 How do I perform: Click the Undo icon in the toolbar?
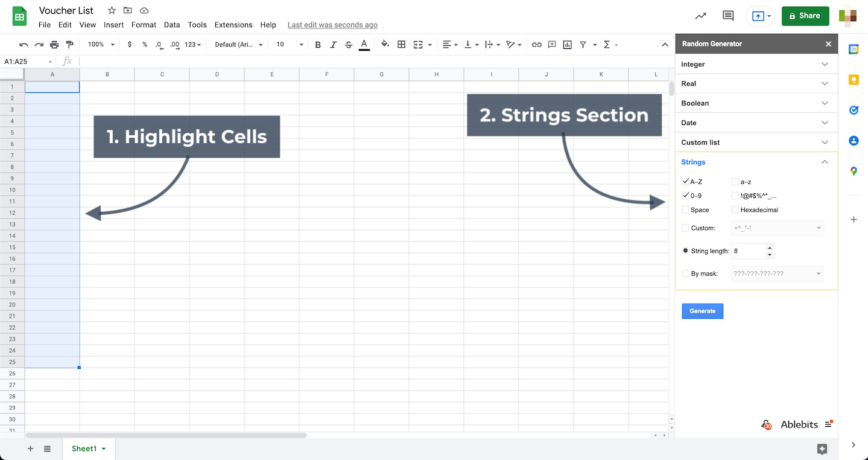(24, 45)
